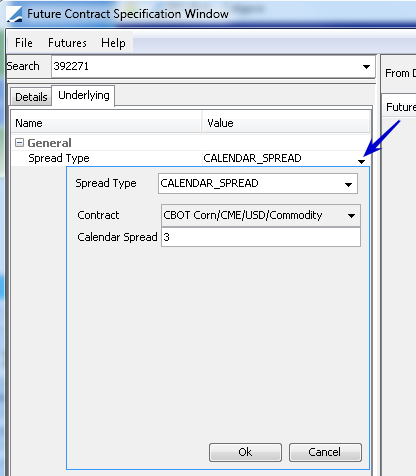Open the Spread Type row value dropdown arrow

(x=361, y=161)
